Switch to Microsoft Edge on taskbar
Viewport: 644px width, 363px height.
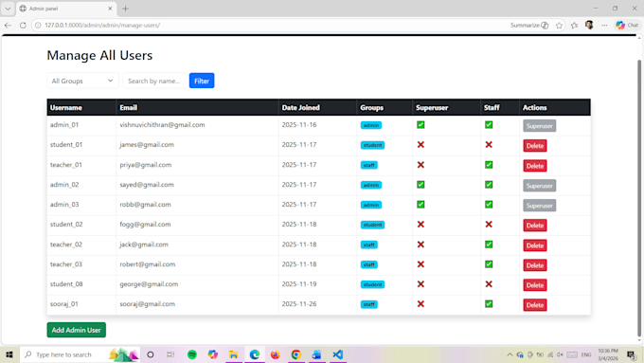pos(255,354)
